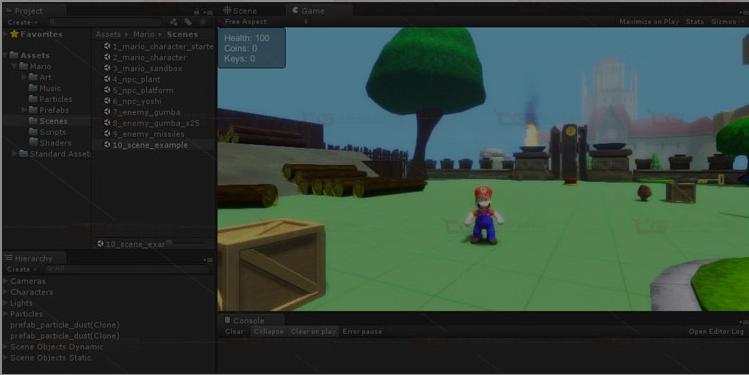Click the search by label tag icon

coord(188,22)
